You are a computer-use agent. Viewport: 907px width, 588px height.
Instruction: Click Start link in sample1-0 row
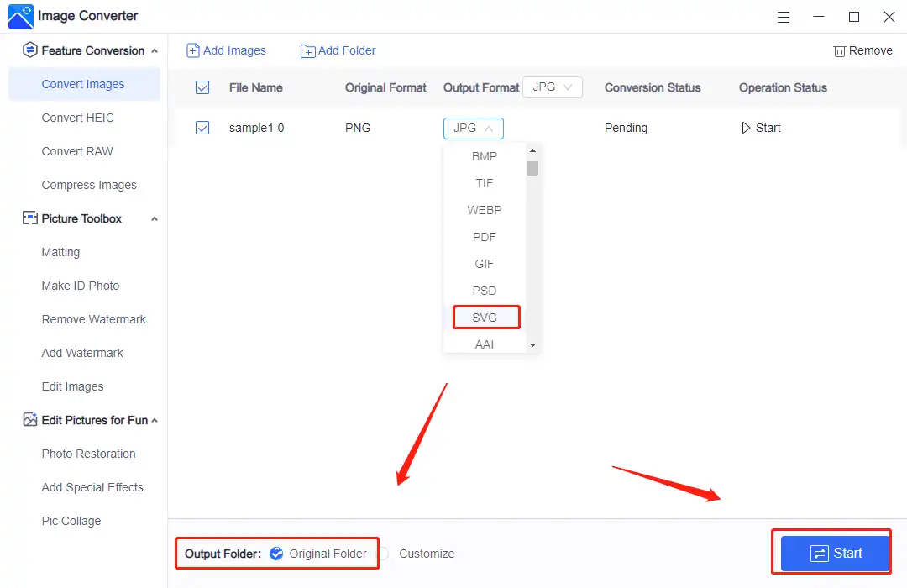[768, 128]
